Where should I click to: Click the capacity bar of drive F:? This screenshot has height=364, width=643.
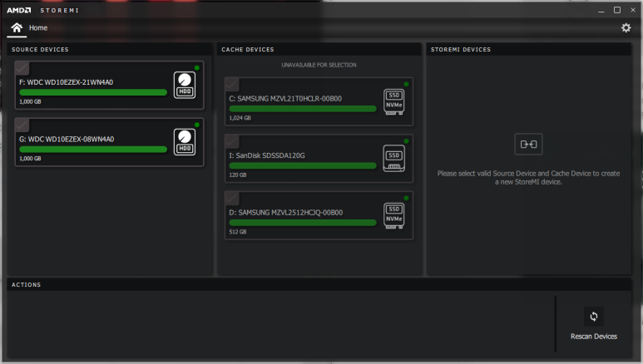click(x=93, y=92)
